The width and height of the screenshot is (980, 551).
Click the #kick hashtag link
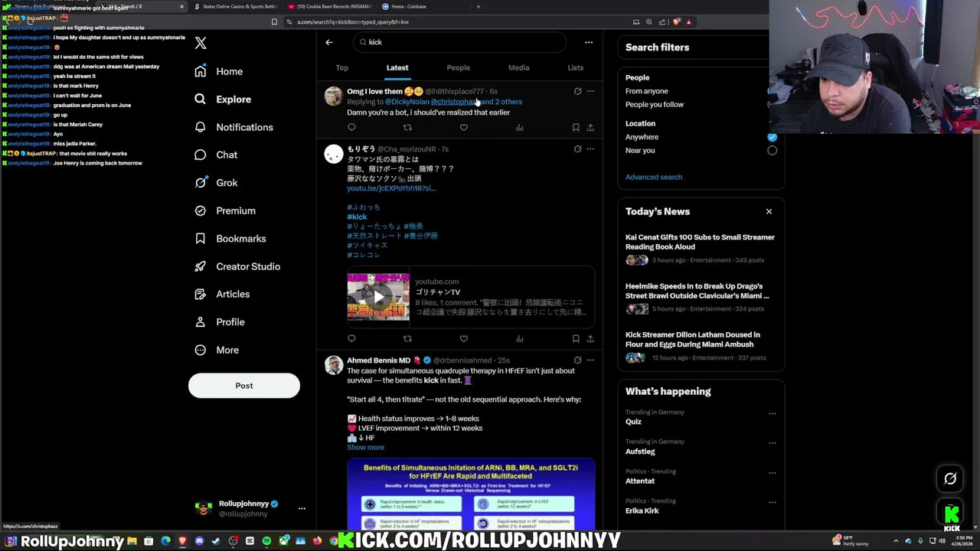pyautogui.click(x=357, y=217)
